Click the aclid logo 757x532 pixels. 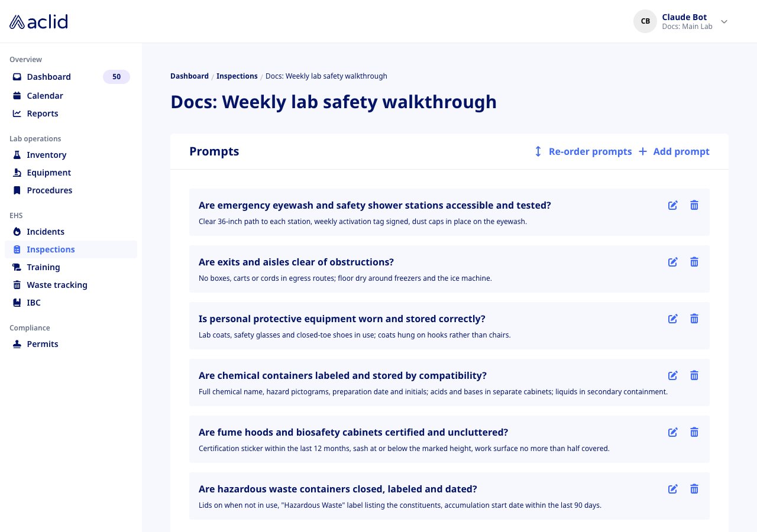click(38, 22)
